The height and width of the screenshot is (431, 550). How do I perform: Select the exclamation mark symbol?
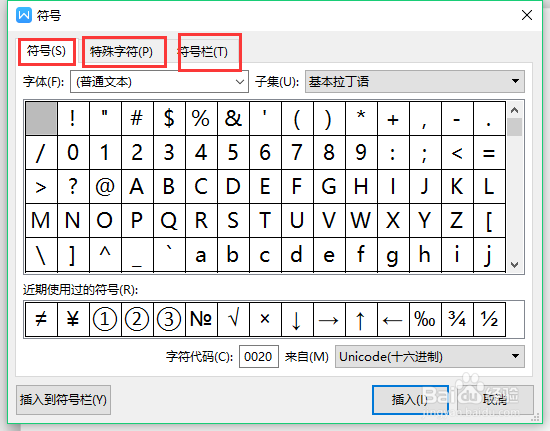tap(73, 119)
